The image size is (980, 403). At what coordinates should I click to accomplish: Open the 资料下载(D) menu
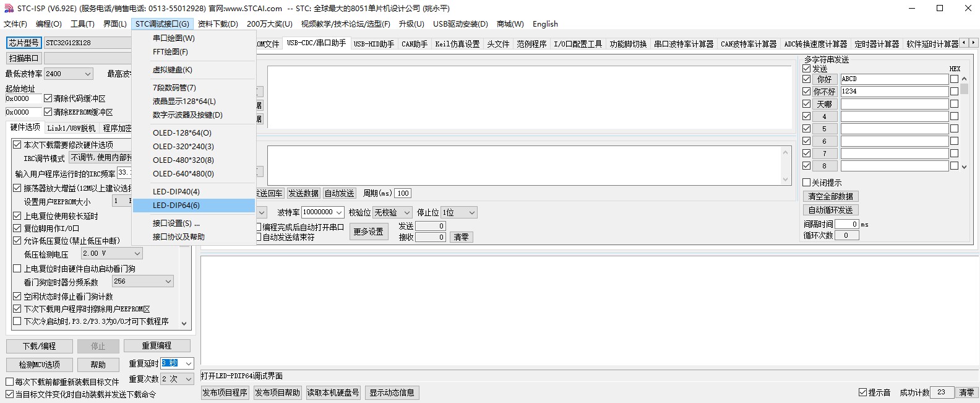click(218, 24)
